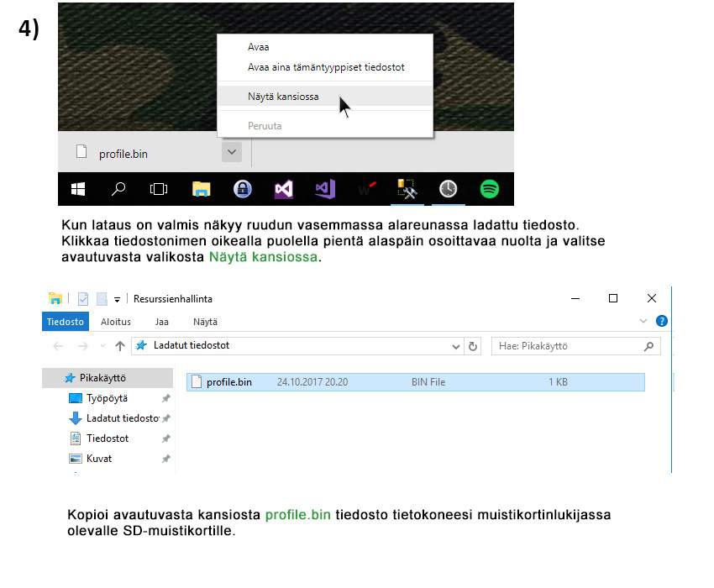Open Task View on the taskbar

tap(158, 190)
